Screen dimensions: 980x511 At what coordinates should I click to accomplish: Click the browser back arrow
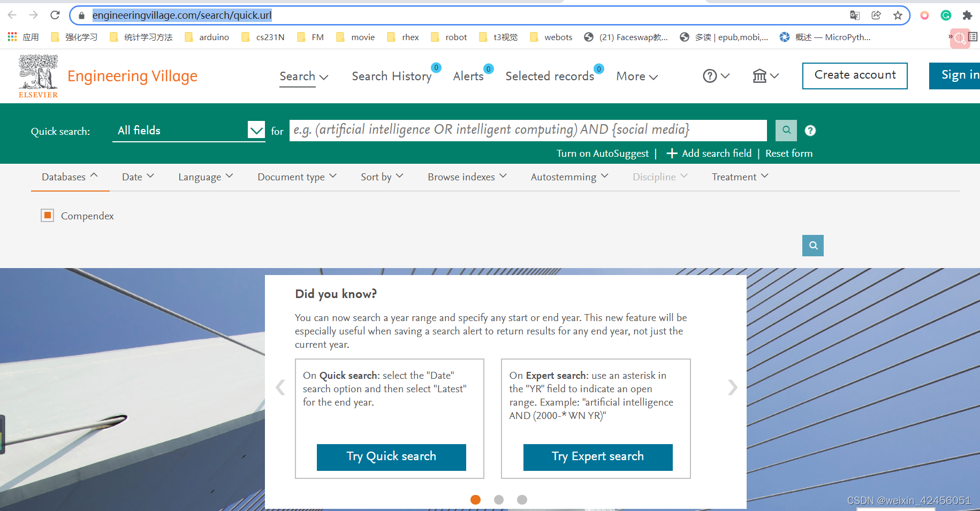tap(12, 15)
